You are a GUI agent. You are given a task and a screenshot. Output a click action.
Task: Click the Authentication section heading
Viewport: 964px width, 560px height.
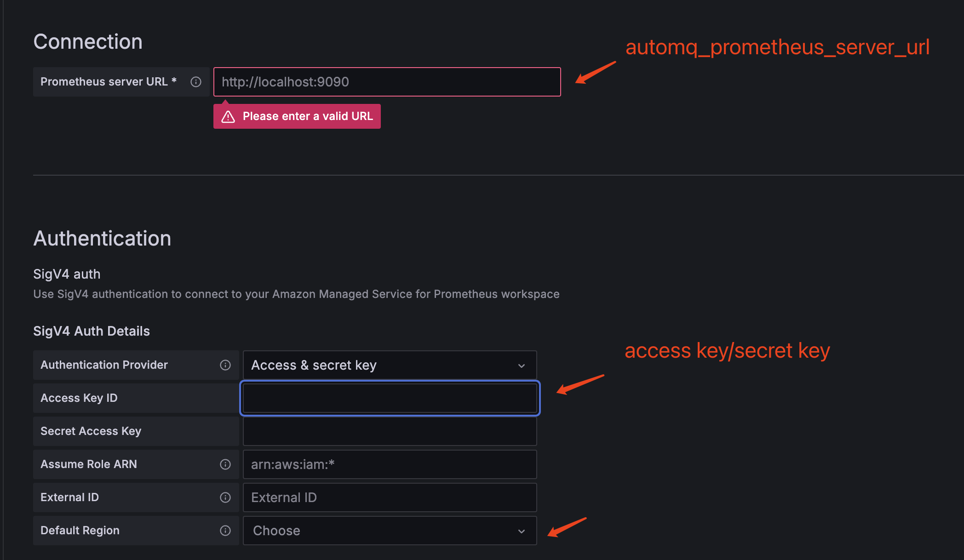(x=102, y=239)
